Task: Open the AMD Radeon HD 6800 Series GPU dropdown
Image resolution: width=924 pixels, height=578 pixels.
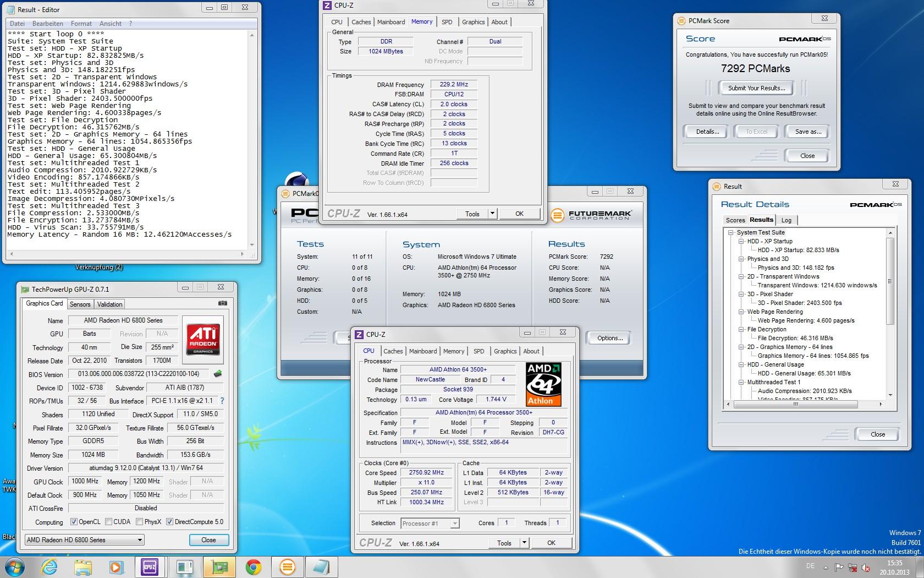Action: (x=84, y=540)
